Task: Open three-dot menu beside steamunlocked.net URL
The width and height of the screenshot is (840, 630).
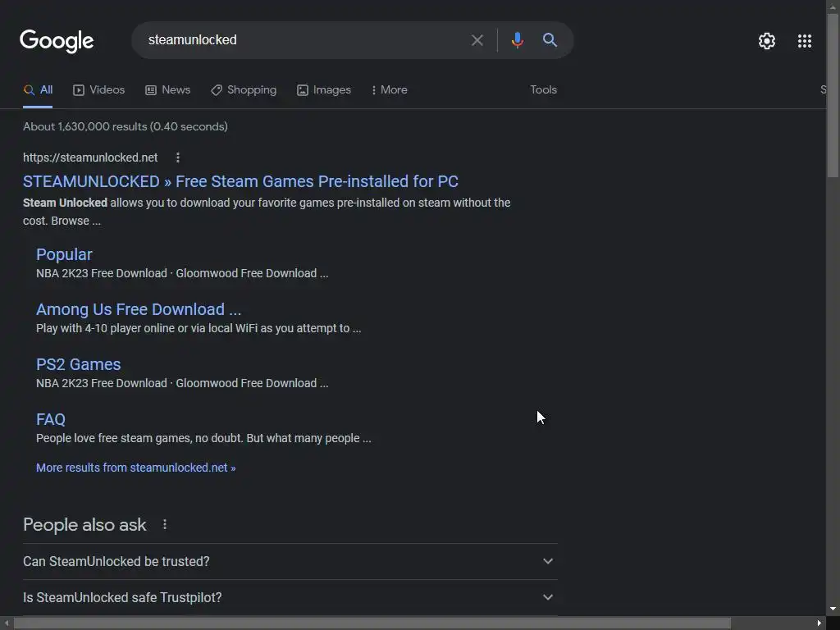Action: click(x=178, y=157)
